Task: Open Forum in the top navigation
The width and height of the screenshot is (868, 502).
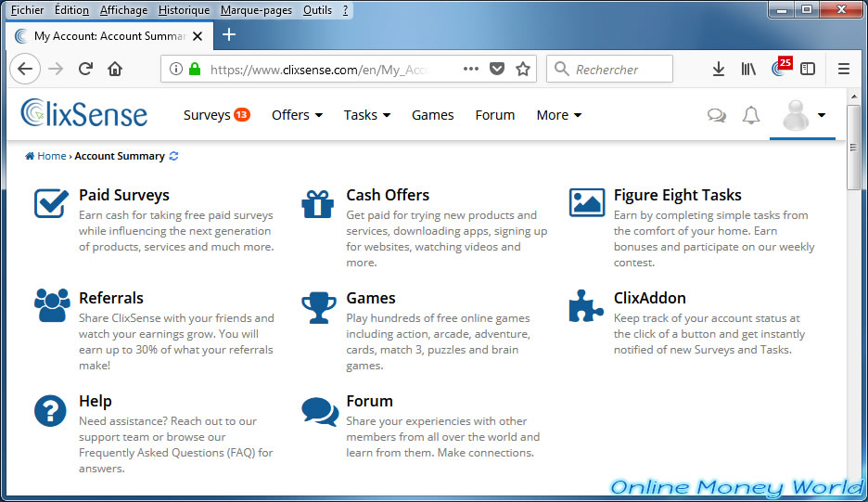Action: click(495, 115)
